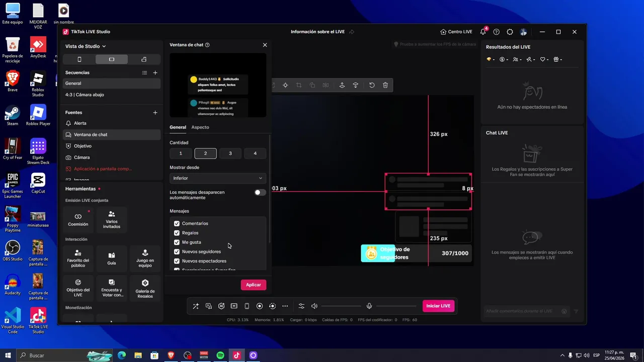Open the Guía tool
644x362 pixels.
(x=112, y=259)
